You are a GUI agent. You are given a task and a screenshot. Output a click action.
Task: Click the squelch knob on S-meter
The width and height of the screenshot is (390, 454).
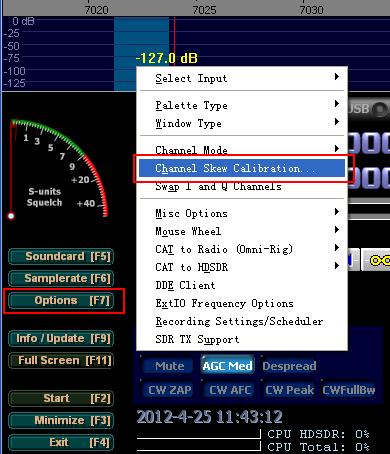tap(11, 216)
